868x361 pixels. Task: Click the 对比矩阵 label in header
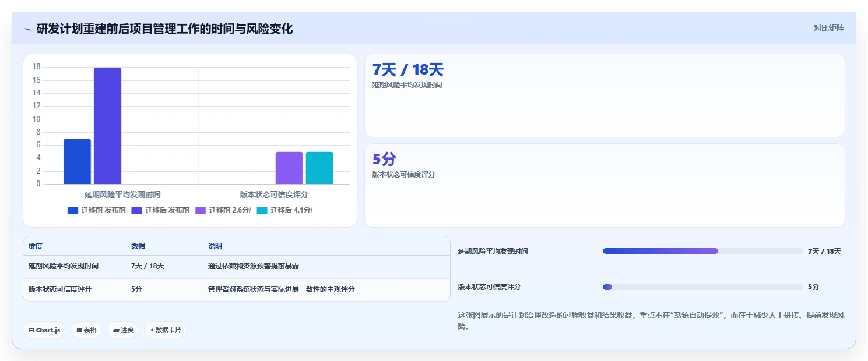(828, 28)
